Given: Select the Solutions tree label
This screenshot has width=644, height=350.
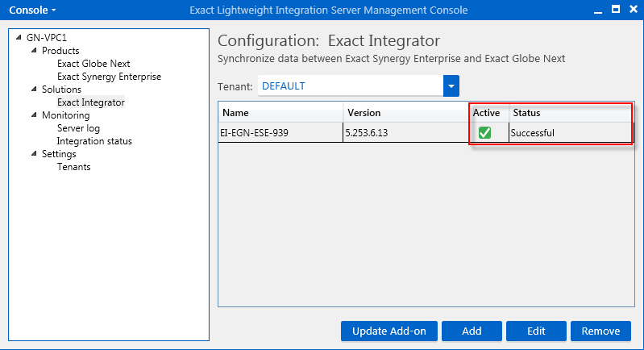Looking at the screenshot, I should (61, 90).
